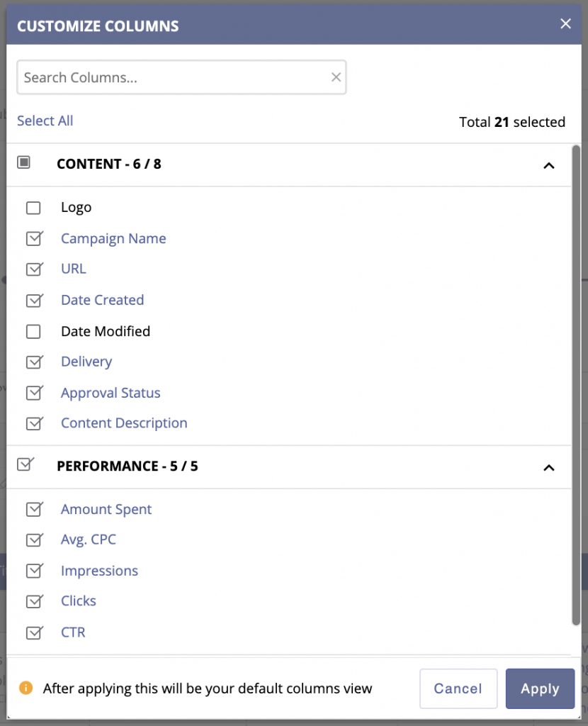The image size is (588, 726).
Task: Uncheck the Delivery checkbox
Action: tap(33, 362)
